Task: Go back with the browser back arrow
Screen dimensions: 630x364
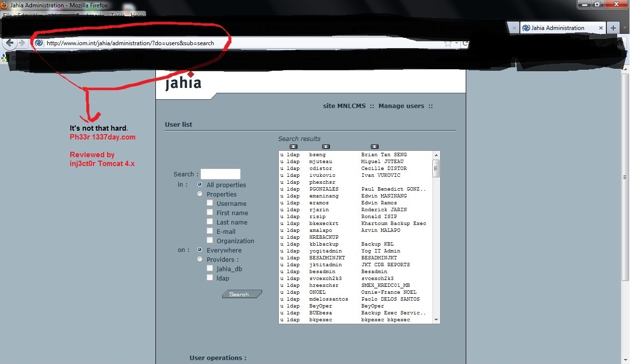Action: coord(10,43)
